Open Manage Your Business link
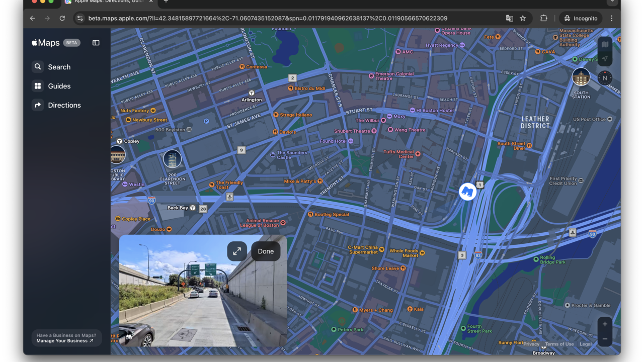Image resolution: width=644 pixels, height=362 pixels. [x=64, y=341]
